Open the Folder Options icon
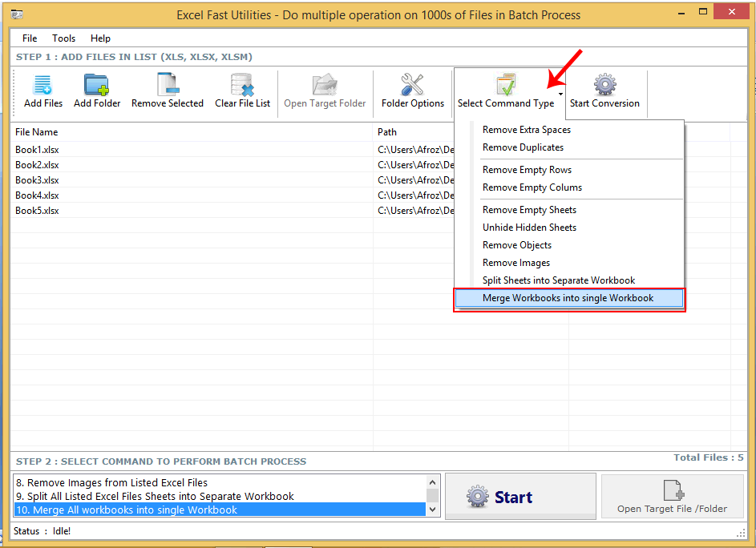 [x=412, y=84]
